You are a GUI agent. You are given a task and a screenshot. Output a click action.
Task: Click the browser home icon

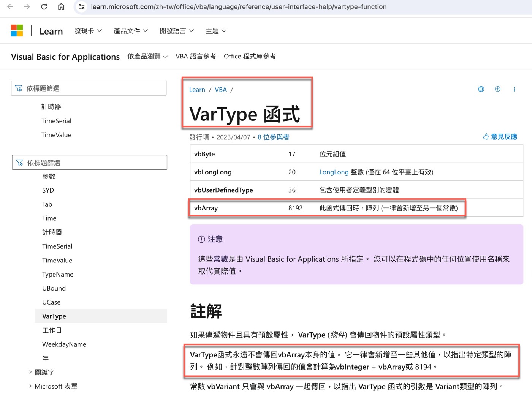(61, 6)
